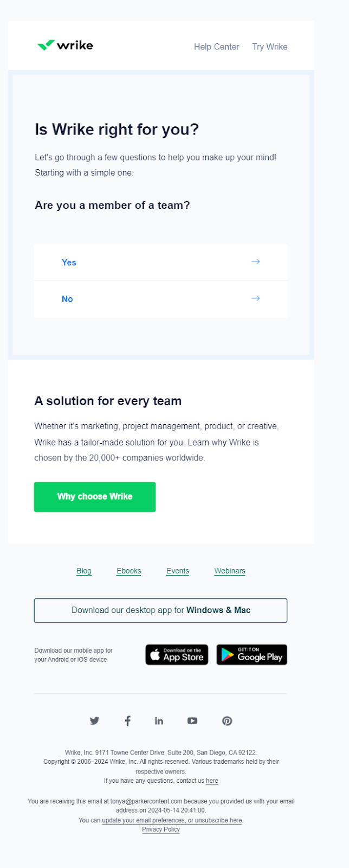The width and height of the screenshot is (349, 868).
Task: Open Wrike's Twitter page
Action: [x=94, y=720]
